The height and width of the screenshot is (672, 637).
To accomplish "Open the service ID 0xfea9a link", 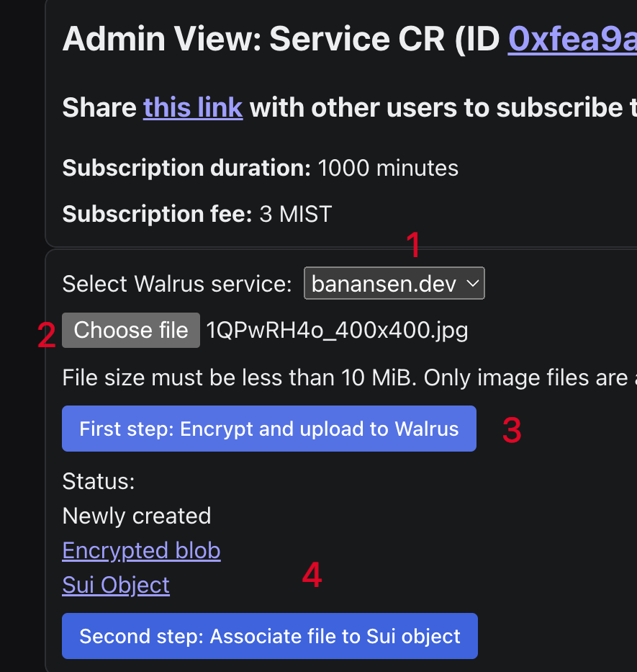I will click(x=572, y=40).
